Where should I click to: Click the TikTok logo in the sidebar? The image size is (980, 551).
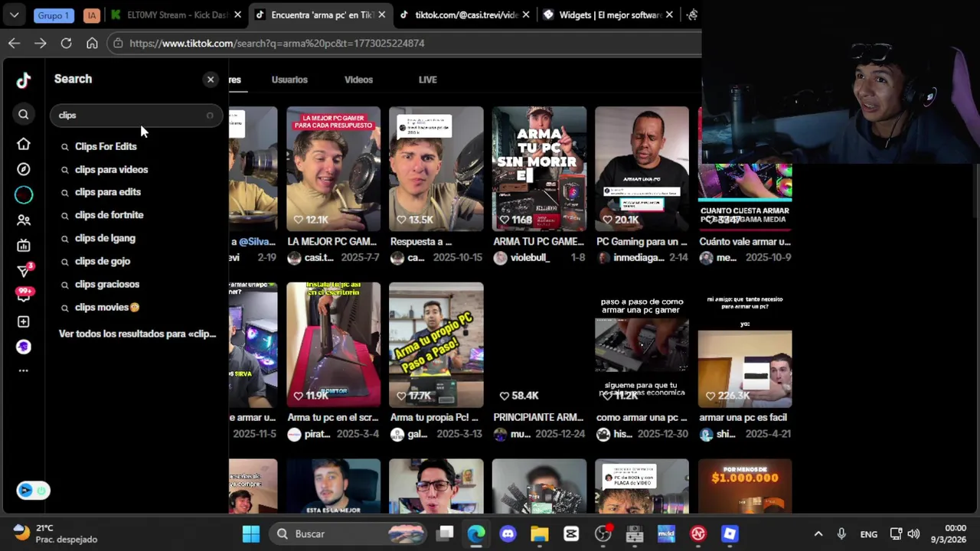(24, 80)
